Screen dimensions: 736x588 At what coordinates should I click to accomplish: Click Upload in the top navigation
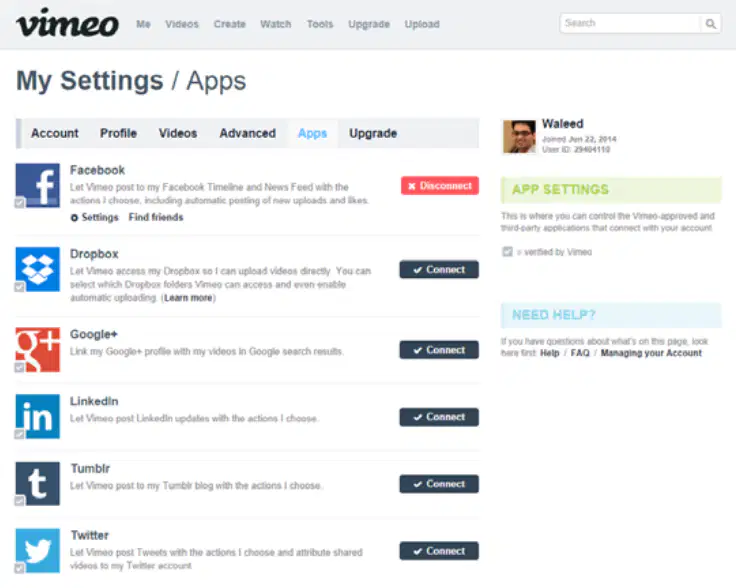tap(422, 24)
